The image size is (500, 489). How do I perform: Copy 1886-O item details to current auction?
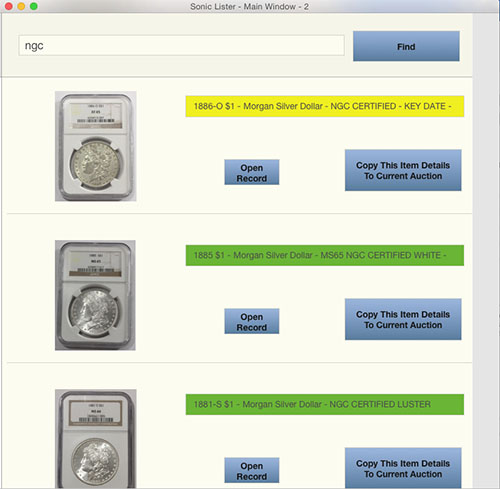(403, 170)
